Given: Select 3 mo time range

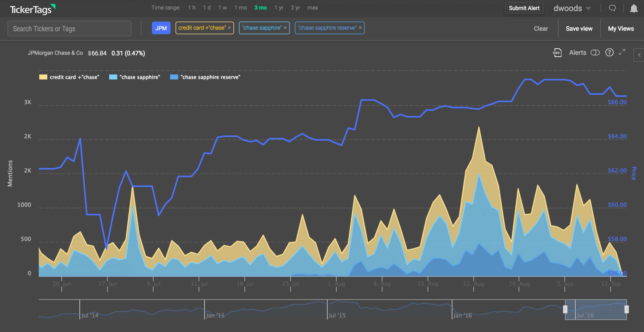Looking at the screenshot, I should click(x=261, y=8).
